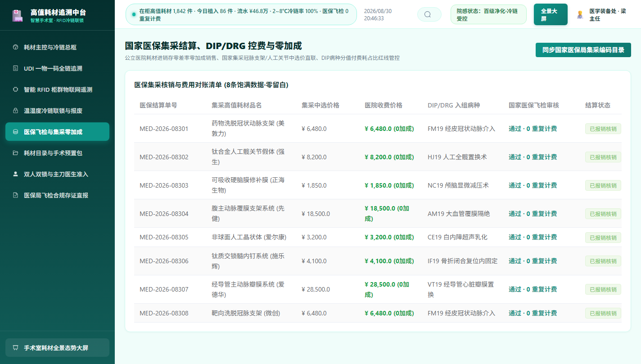
Task: Click the list title 医保集采核销与费用对账清单
Action: pyautogui.click(x=211, y=85)
